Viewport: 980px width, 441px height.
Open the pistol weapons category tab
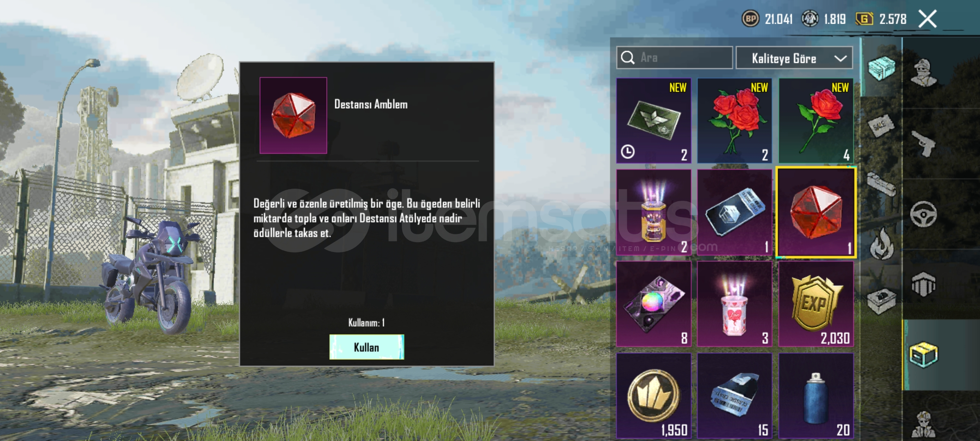point(924,143)
